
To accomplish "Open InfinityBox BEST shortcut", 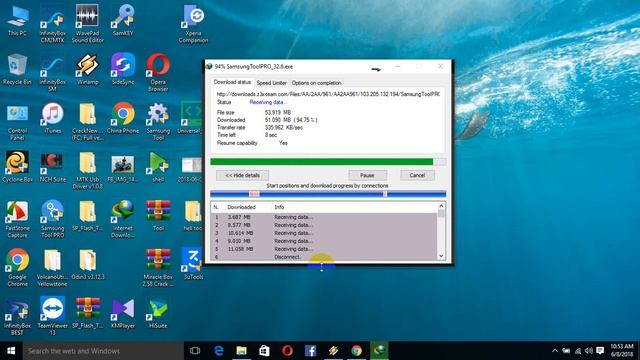I will click(17, 316).
